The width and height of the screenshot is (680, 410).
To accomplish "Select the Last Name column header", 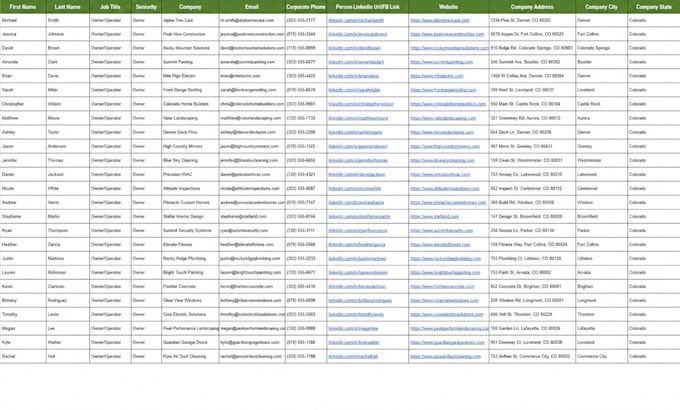I will tap(68, 7).
